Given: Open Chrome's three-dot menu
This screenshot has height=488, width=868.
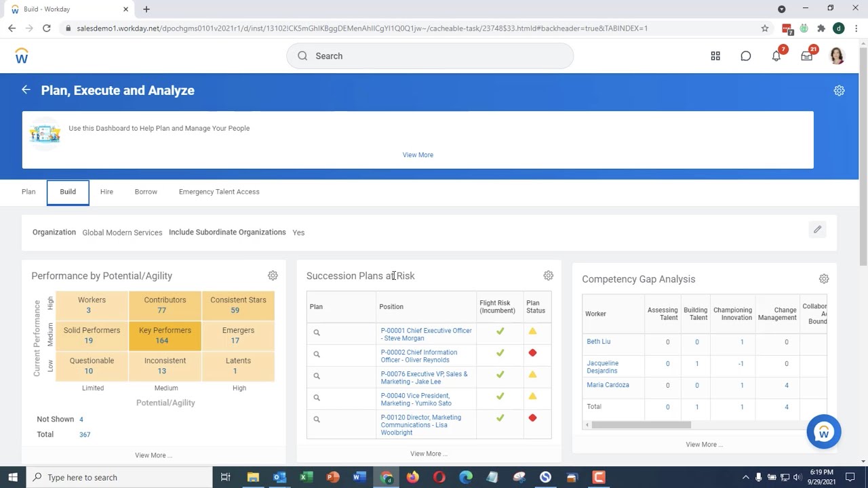Looking at the screenshot, I should click(856, 28).
